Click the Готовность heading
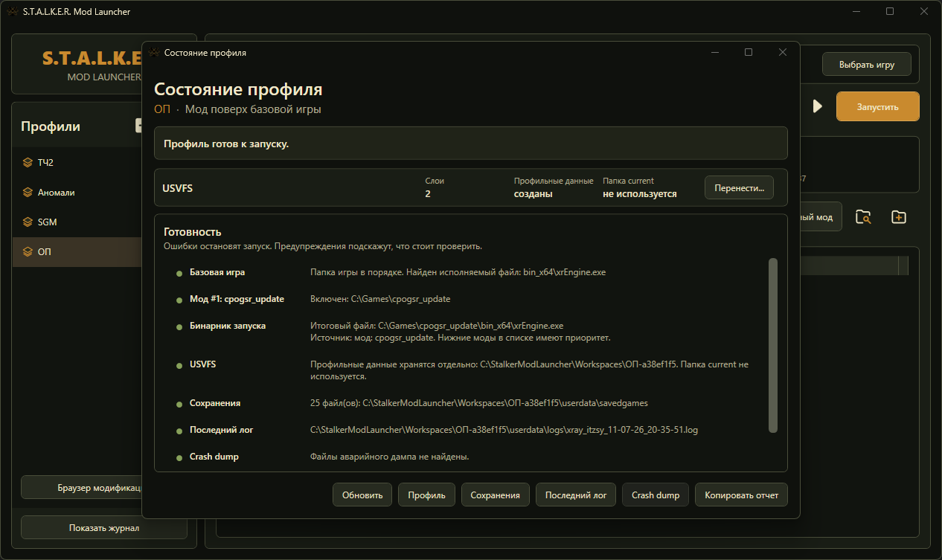The width and height of the screenshot is (942, 560). (193, 232)
